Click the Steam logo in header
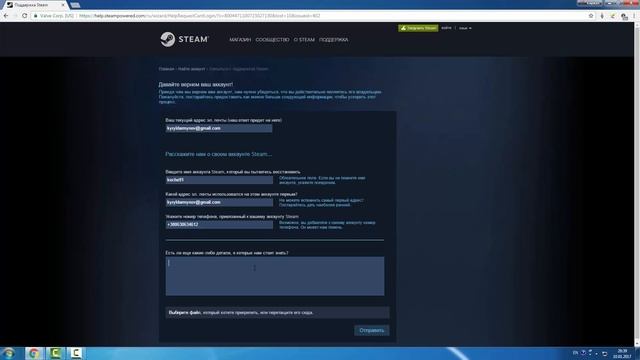 (x=184, y=39)
